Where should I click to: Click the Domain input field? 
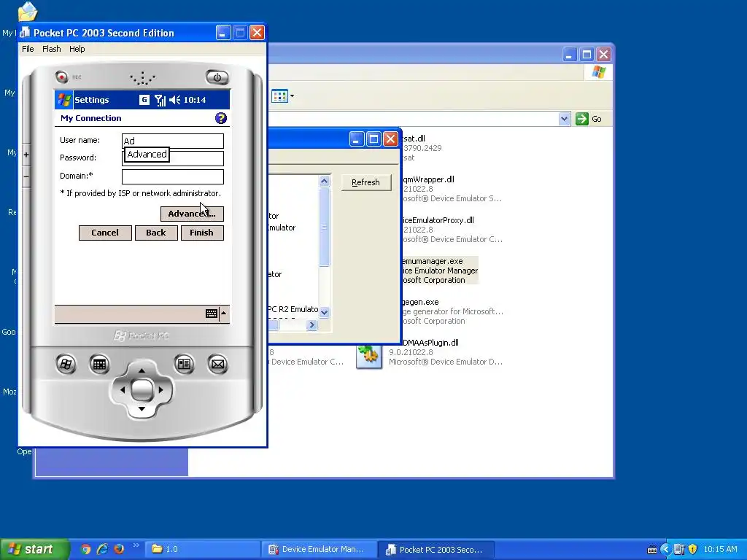172,176
